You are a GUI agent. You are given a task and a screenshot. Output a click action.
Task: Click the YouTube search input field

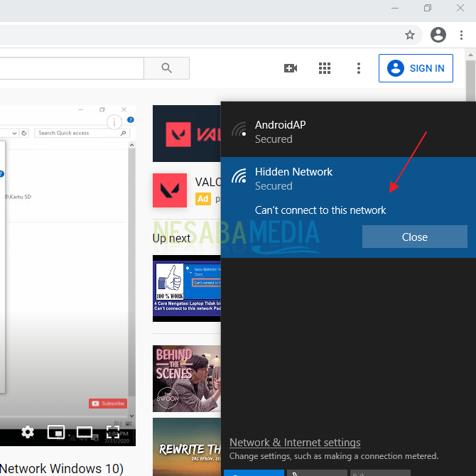point(71,68)
